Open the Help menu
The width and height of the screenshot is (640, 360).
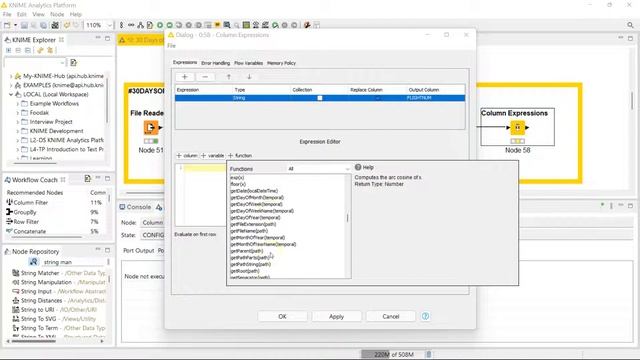click(76, 14)
